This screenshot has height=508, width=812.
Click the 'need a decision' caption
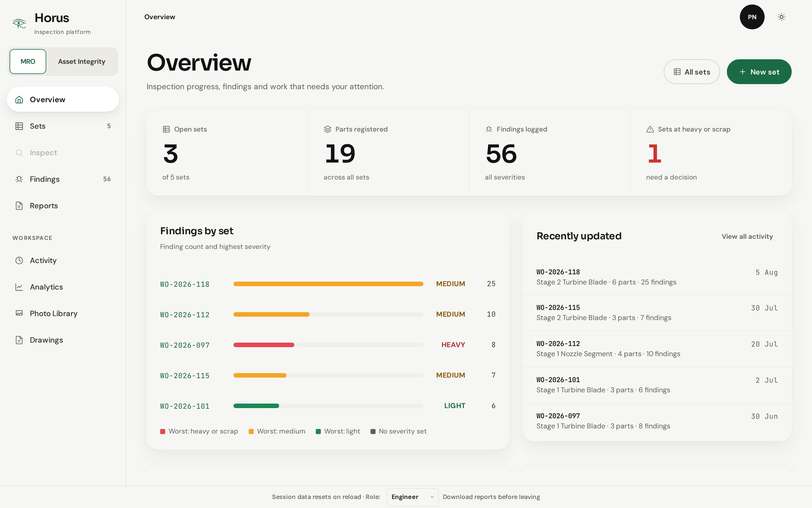pos(671,177)
